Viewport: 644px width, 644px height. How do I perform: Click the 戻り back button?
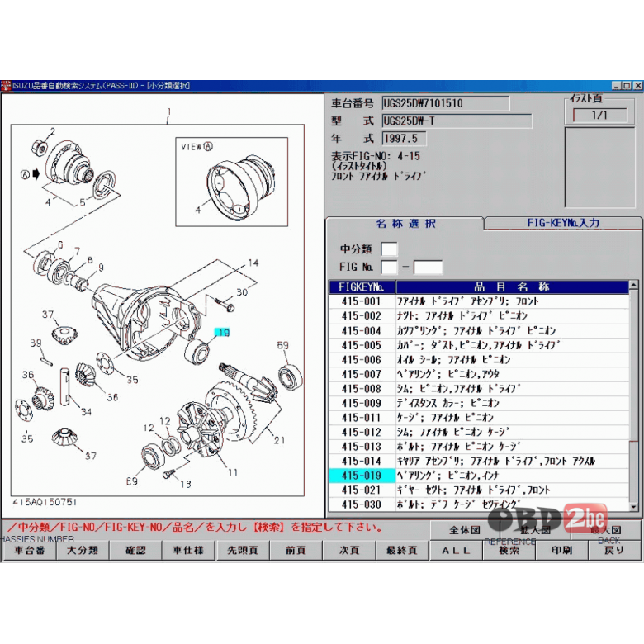click(615, 551)
